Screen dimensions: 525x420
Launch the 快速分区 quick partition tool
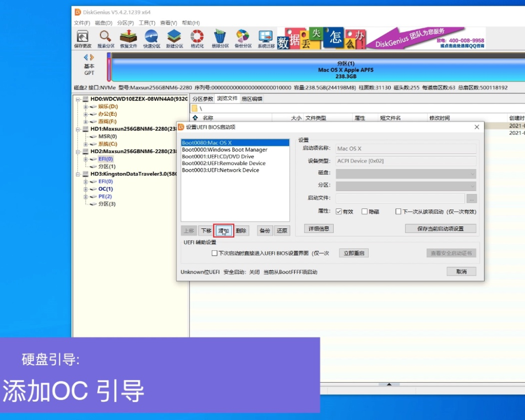pos(150,38)
